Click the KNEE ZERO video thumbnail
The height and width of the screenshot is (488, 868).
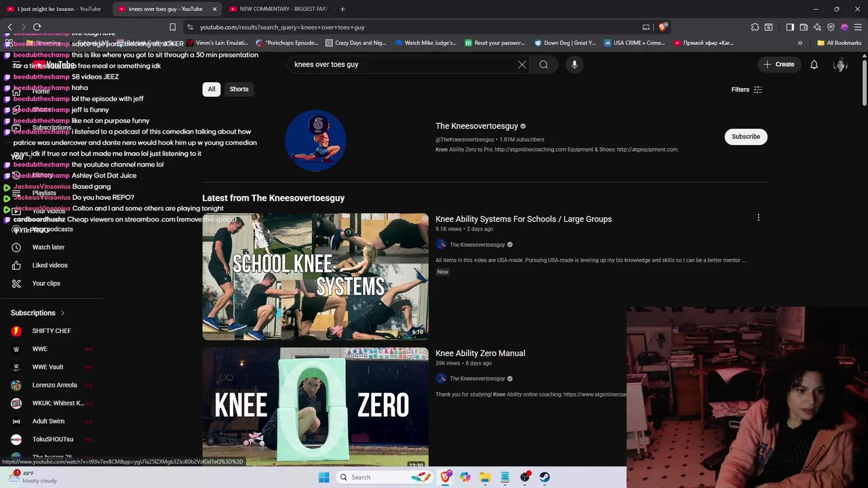pyautogui.click(x=315, y=407)
